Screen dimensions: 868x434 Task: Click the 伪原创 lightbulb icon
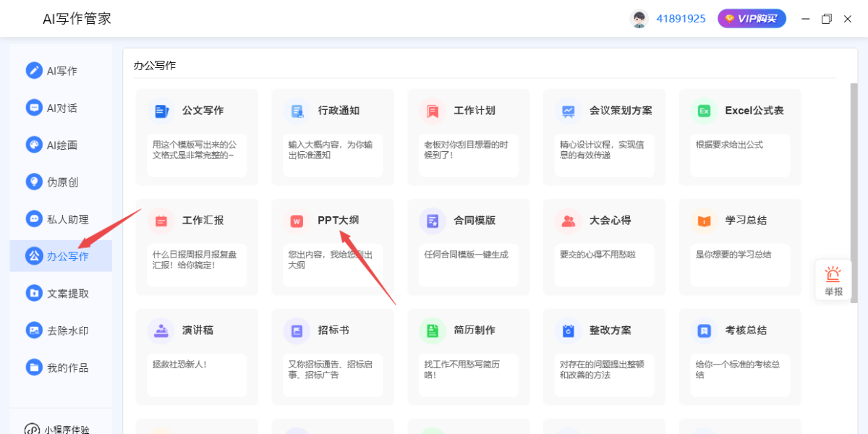[34, 182]
